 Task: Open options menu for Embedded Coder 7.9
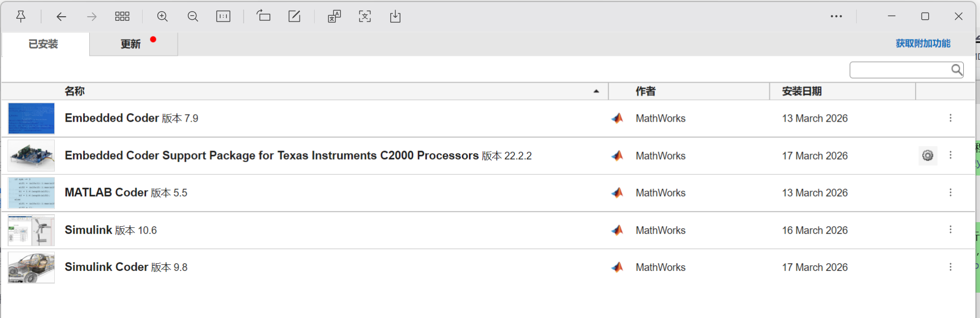(951, 118)
